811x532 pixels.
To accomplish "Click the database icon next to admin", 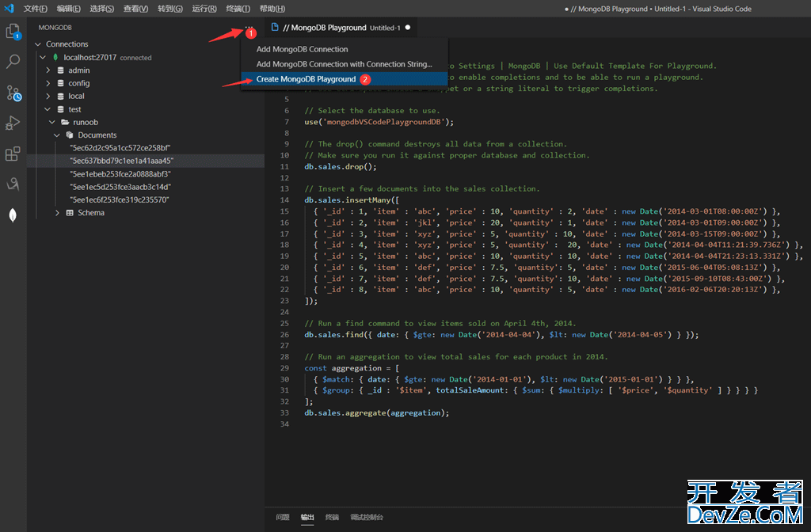I will (x=60, y=70).
